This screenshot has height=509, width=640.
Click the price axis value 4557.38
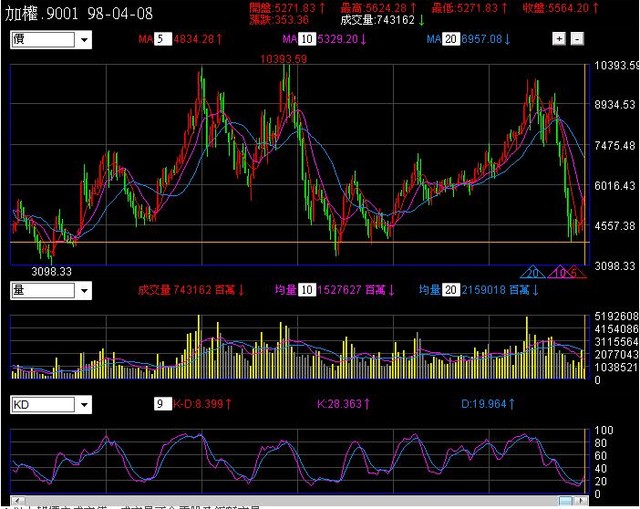click(615, 226)
